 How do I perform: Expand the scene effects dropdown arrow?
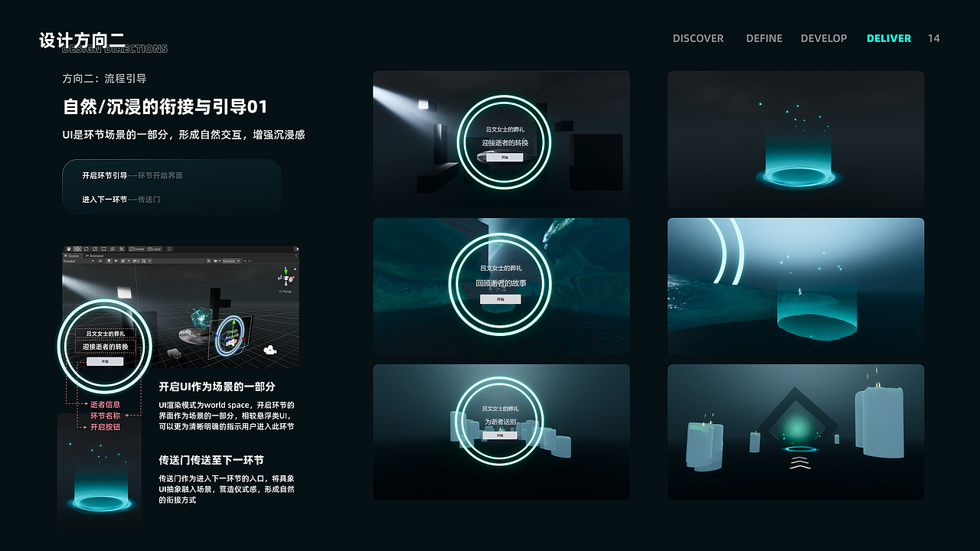click(128, 262)
